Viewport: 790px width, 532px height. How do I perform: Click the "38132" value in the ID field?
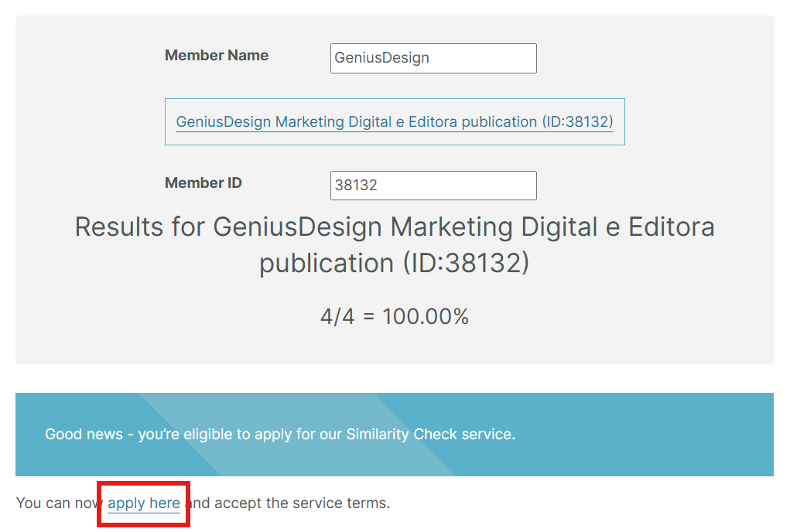tap(356, 186)
